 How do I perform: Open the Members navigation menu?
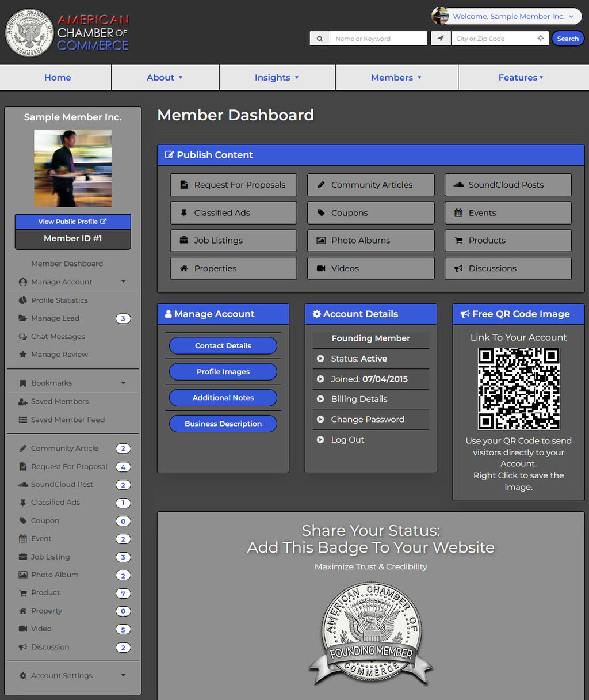click(x=396, y=78)
